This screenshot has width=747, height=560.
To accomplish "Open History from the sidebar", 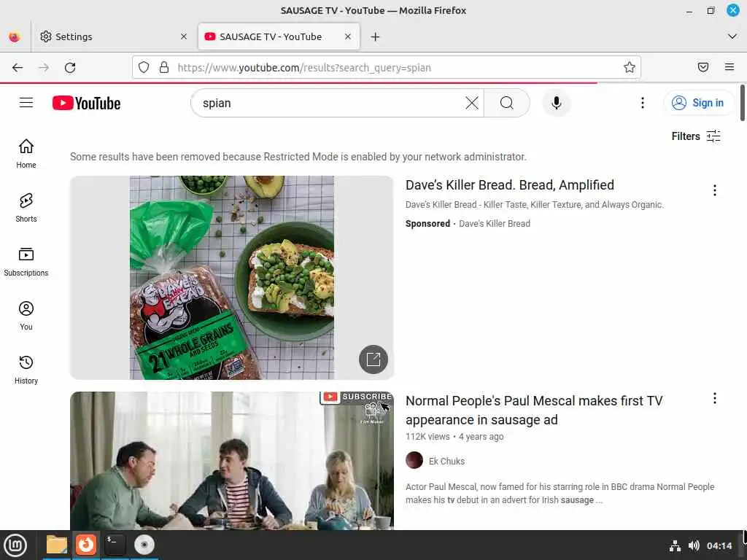I will point(26,370).
